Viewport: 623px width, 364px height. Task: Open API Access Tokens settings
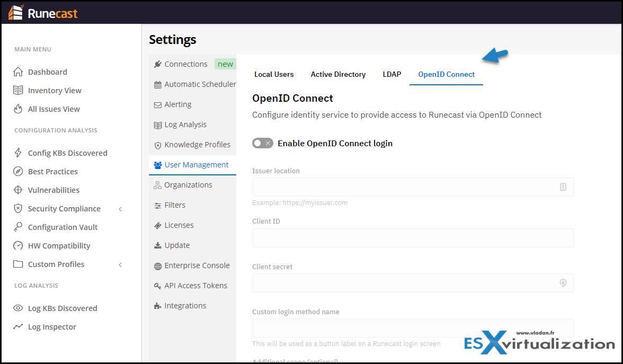pos(196,286)
